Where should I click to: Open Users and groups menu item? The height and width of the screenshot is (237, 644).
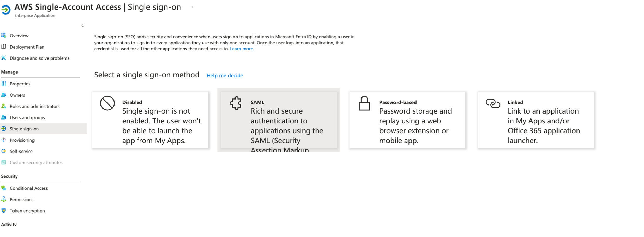(x=27, y=117)
